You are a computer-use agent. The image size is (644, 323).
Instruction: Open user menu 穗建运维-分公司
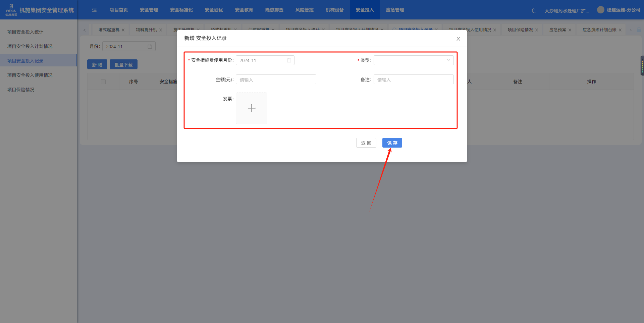point(619,10)
